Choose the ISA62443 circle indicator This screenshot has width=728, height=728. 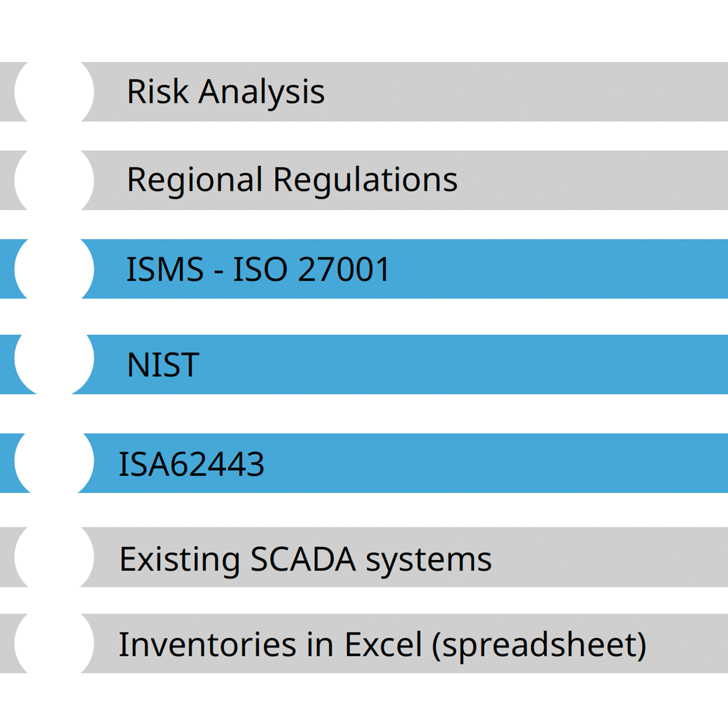[x=54, y=461]
